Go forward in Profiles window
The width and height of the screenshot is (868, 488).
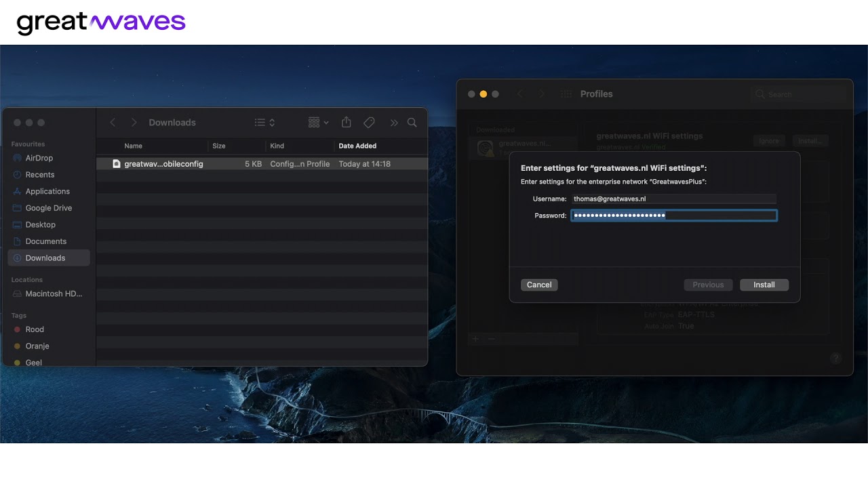pyautogui.click(x=541, y=94)
